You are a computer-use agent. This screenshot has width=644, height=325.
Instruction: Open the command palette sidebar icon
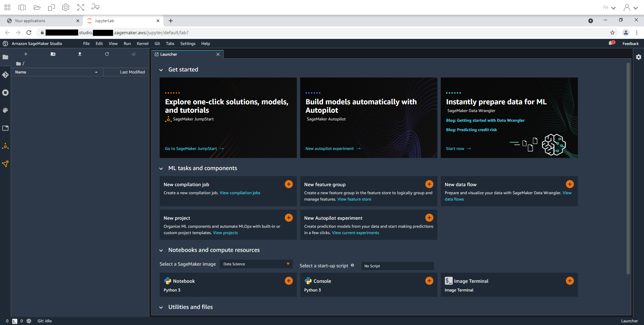pos(5,110)
